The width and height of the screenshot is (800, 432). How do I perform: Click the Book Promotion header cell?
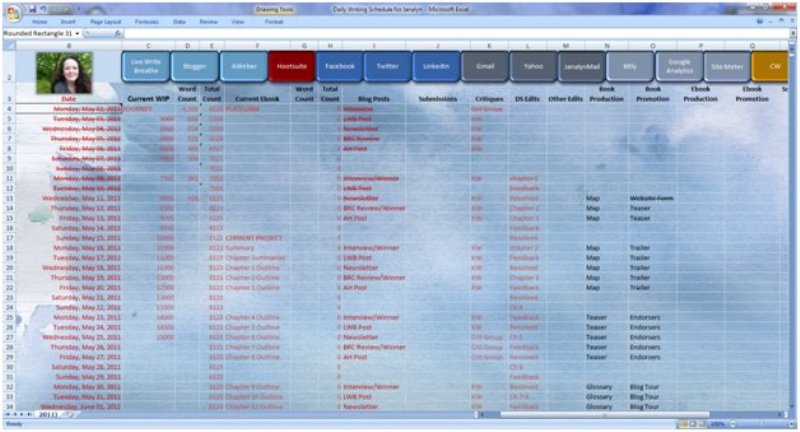pos(653,94)
